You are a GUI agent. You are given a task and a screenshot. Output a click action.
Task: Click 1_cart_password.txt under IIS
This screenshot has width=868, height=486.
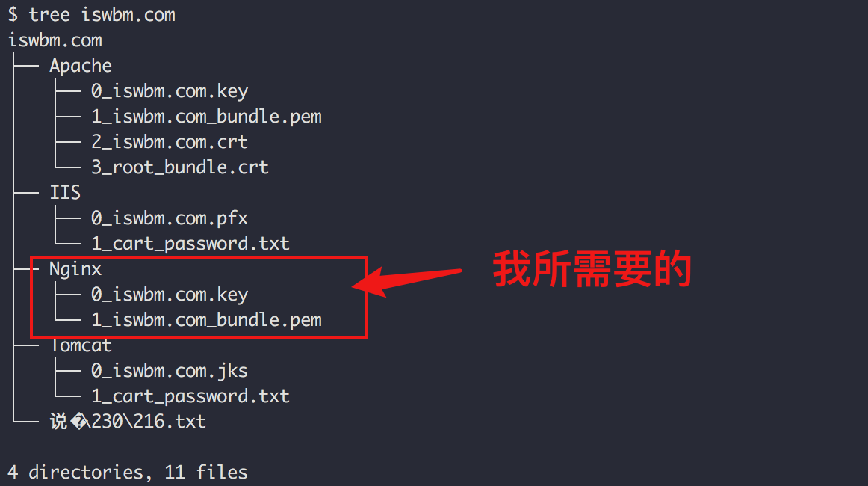(x=190, y=244)
